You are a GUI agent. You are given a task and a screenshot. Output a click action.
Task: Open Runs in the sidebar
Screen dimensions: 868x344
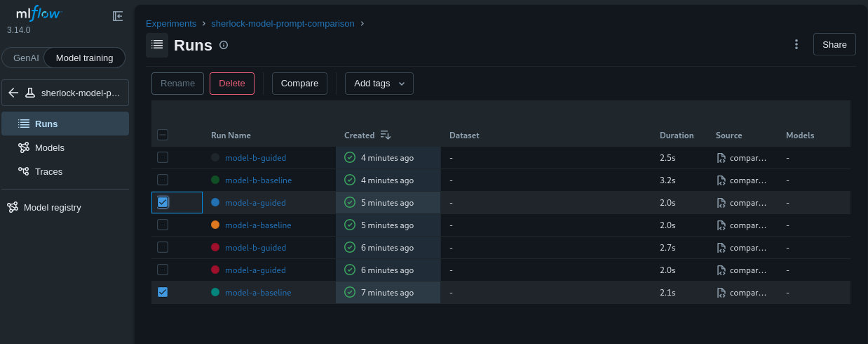click(65, 124)
